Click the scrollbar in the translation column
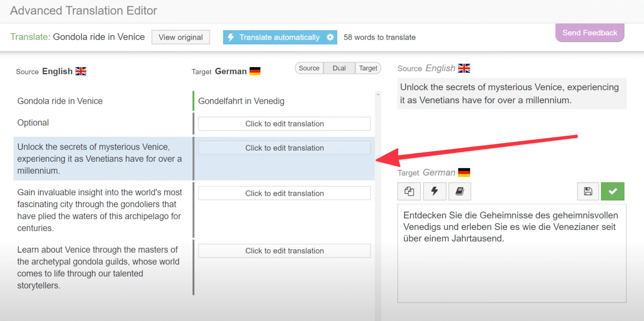Image resolution: width=644 pixels, height=321 pixels. click(x=378, y=138)
